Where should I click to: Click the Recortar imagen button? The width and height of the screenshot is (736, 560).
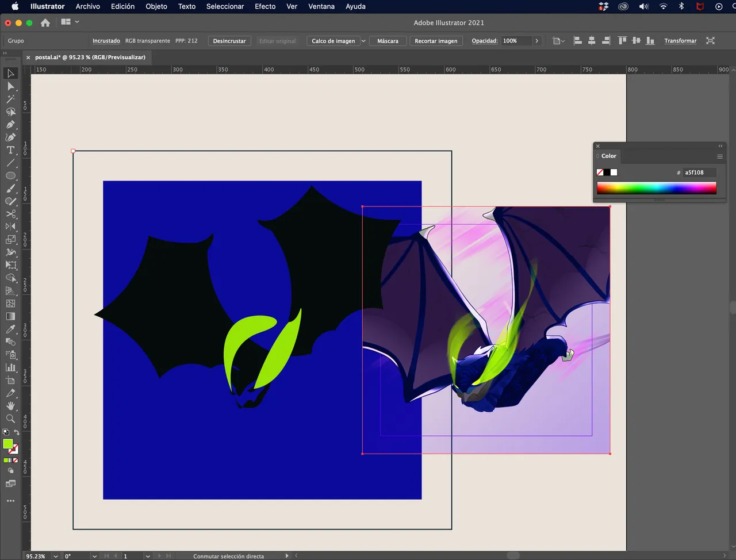point(436,41)
